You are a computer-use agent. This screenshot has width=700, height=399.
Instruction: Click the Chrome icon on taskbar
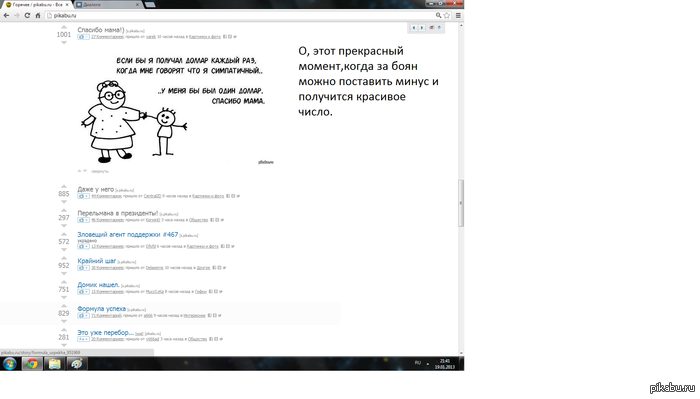pos(32,364)
